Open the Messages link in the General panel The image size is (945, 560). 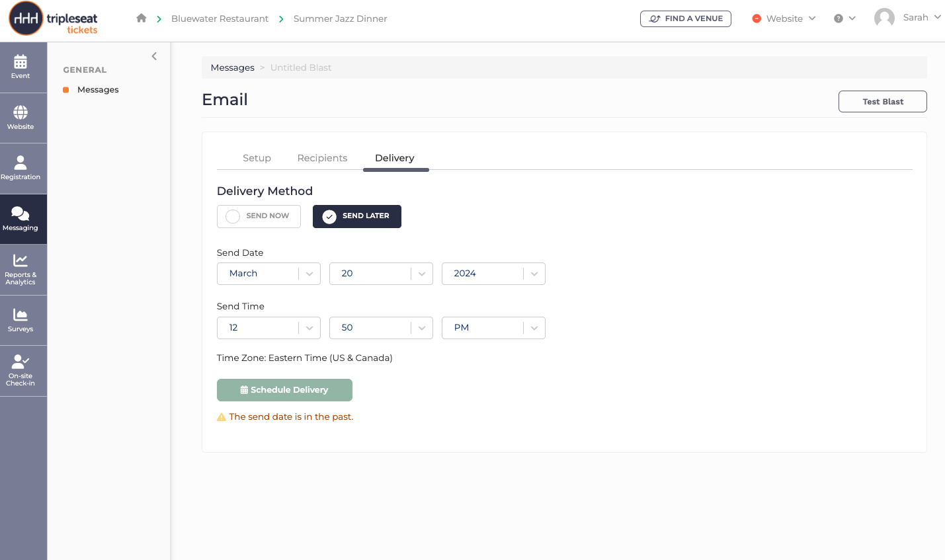98,90
